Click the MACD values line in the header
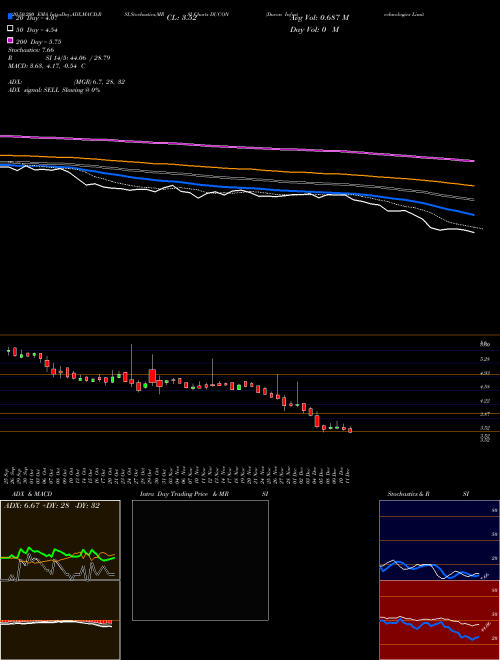The height and width of the screenshot is (660, 500). pyautogui.click(x=47, y=66)
